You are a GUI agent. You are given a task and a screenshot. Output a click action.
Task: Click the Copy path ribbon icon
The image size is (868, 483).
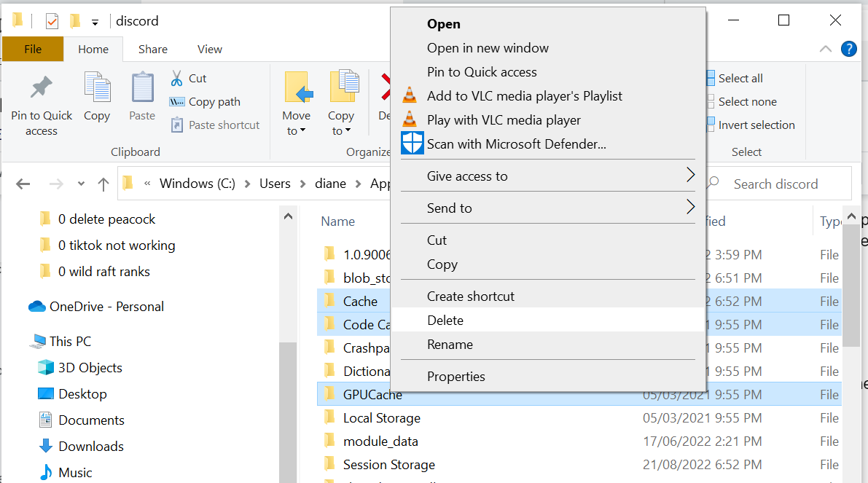(x=176, y=102)
